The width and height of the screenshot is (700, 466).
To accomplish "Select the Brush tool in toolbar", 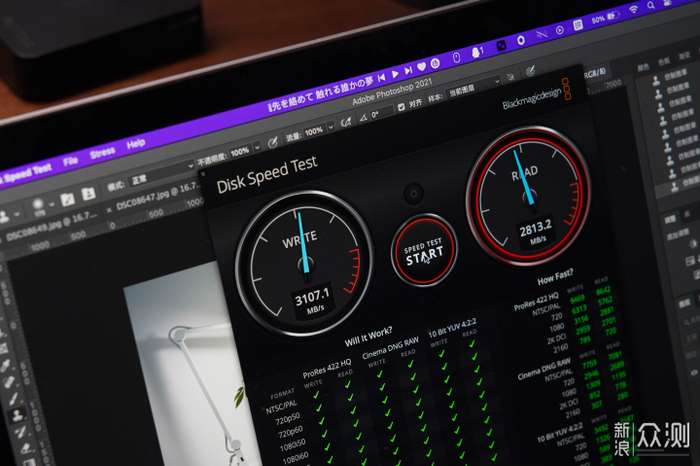I will pyautogui.click(x=13, y=399).
